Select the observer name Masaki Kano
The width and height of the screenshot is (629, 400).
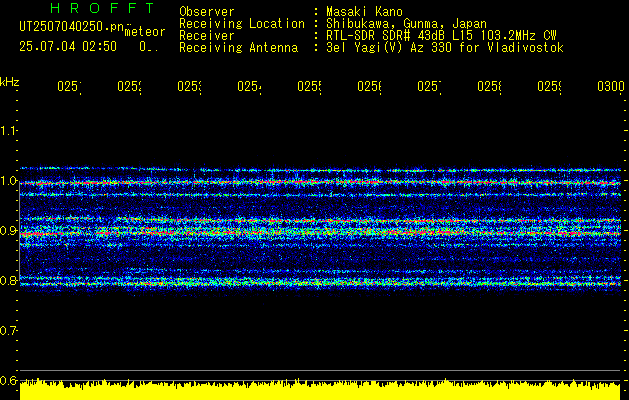(364, 12)
